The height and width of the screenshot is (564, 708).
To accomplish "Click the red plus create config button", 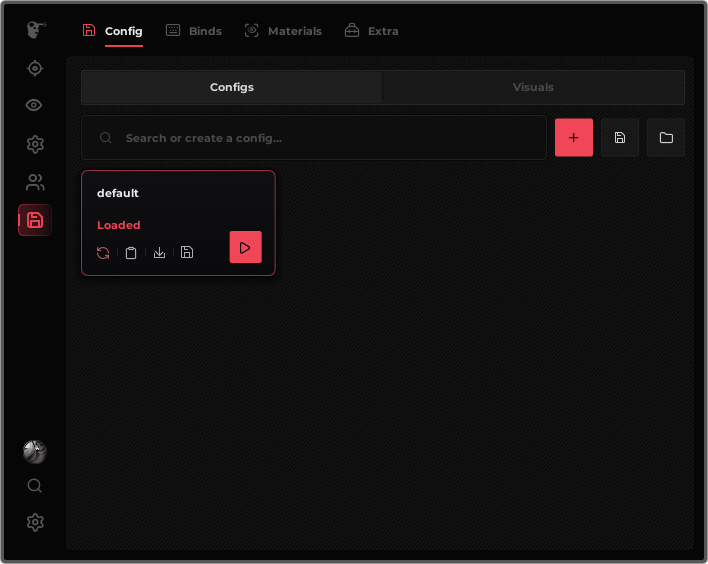I will 573,138.
